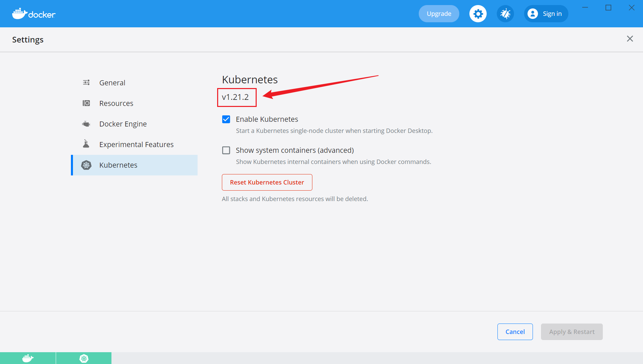Screen dimensions: 643x364
Task: Check Show system containers (advanced)
Action: (x=226, y=150)
